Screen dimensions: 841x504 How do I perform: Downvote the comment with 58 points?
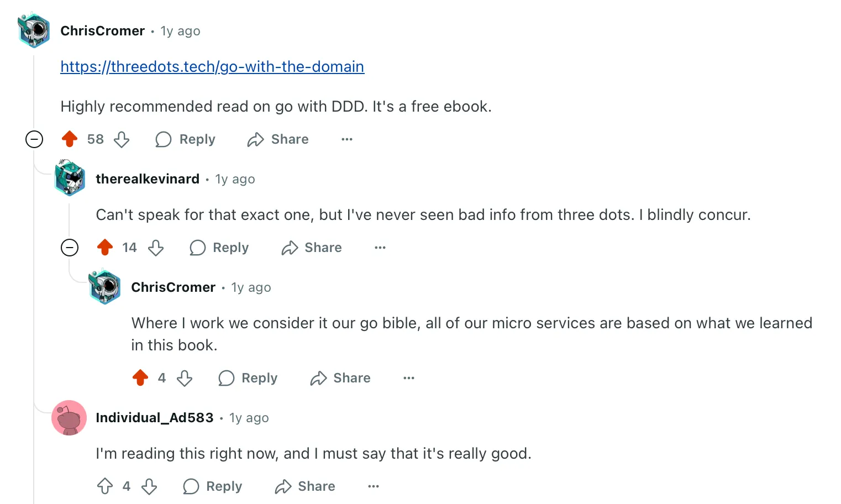(x=122, y=139)
